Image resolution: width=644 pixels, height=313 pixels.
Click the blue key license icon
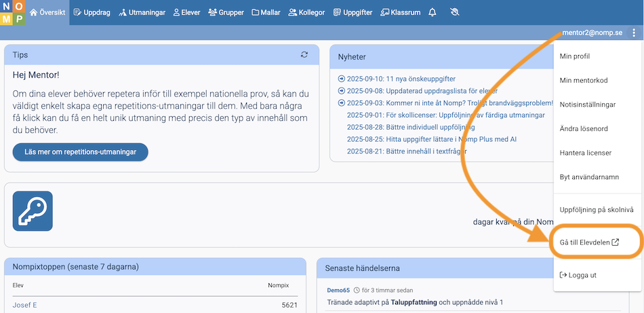[33, 211]
